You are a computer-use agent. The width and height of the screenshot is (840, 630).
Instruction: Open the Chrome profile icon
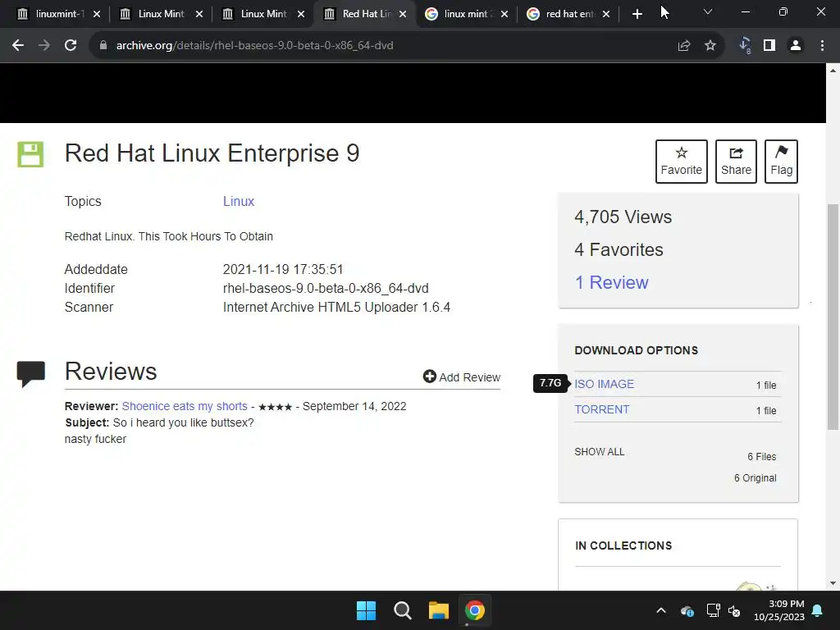point(796,46)
